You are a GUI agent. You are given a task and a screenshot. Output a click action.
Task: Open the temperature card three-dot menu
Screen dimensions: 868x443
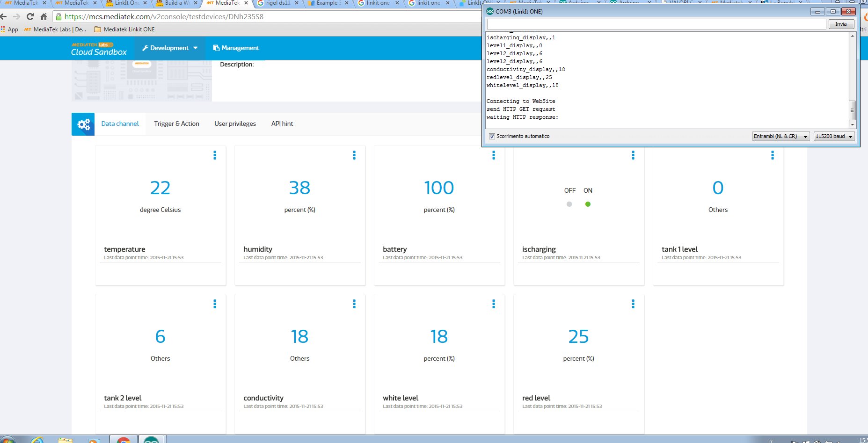coord(215,155)
